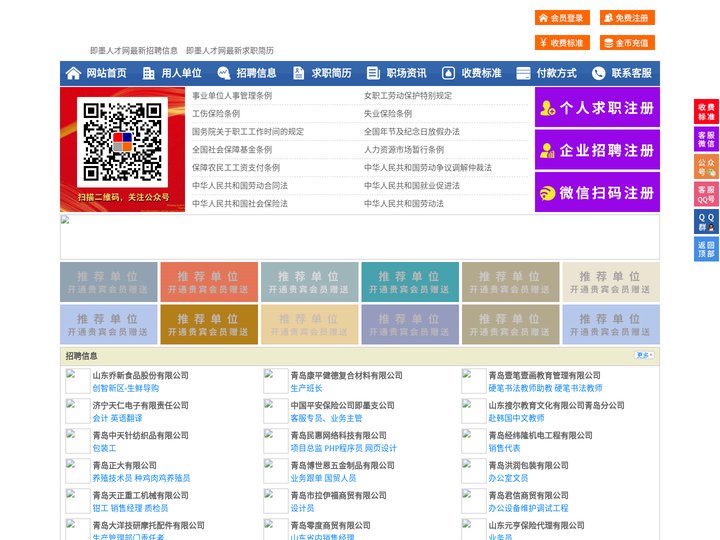Click 青岛康平健德复合材料 logo image

click(x=276, y=381)
